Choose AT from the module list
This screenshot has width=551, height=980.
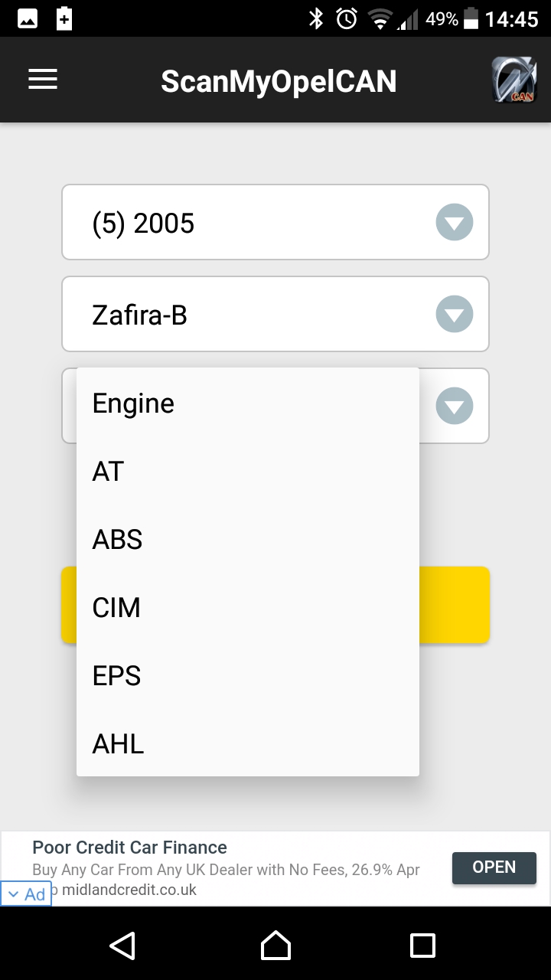108,472
